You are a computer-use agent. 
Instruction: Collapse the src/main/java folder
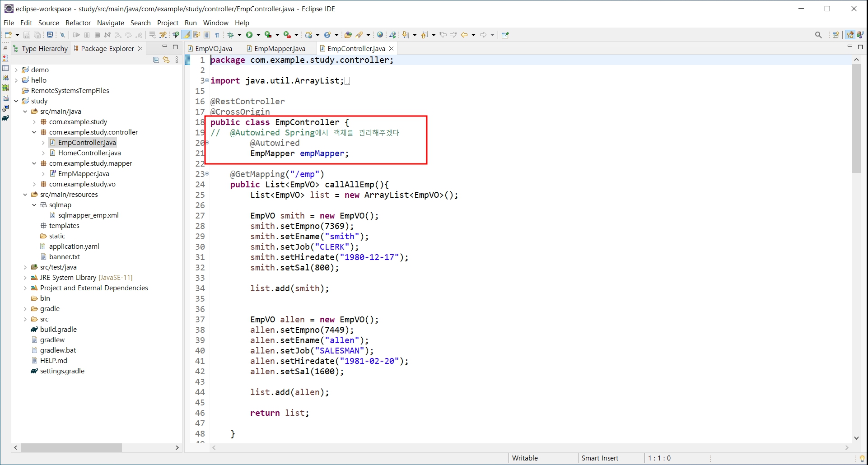(x=25, y=111)
